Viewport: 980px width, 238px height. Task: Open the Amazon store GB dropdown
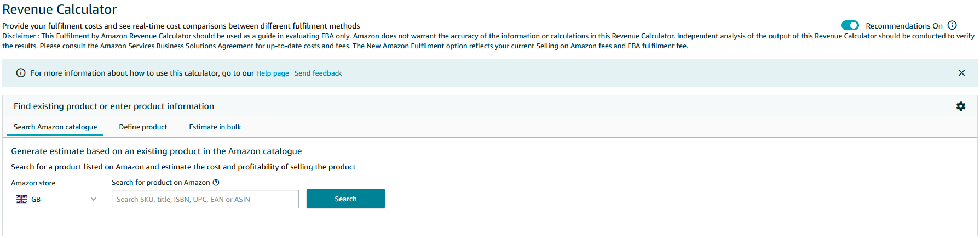[x=56, y=199]
